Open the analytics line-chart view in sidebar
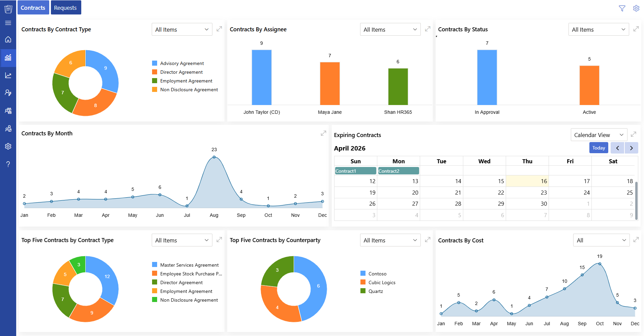The image size is (644, 336). pos(8,75)
